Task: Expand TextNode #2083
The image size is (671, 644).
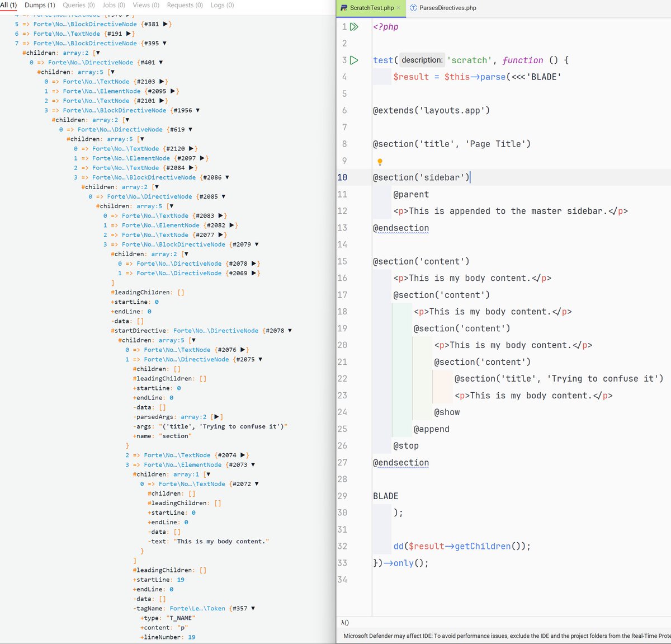Action: [220, 215]
